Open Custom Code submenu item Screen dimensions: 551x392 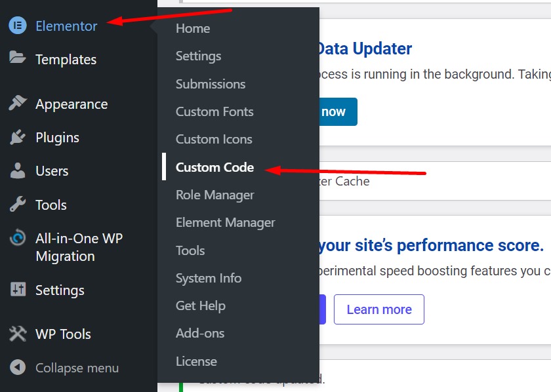pyautogui.click(x=214, y=167)
